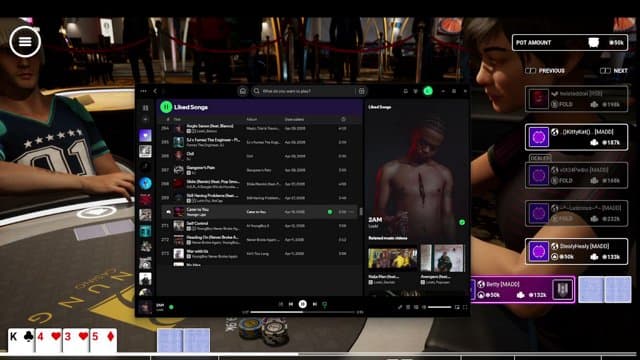Select the DieslyHealy [MADD] player card
This screenshot has height=360, width=640.
point(576,251)
